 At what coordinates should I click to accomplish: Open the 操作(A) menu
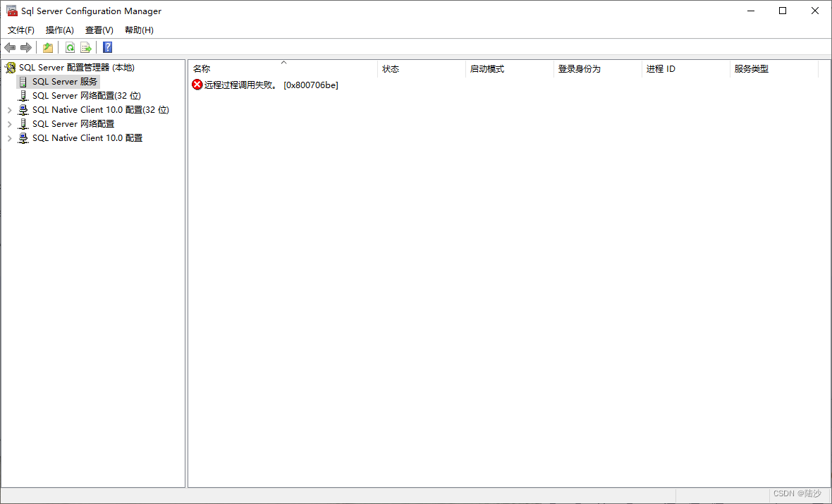60,30
